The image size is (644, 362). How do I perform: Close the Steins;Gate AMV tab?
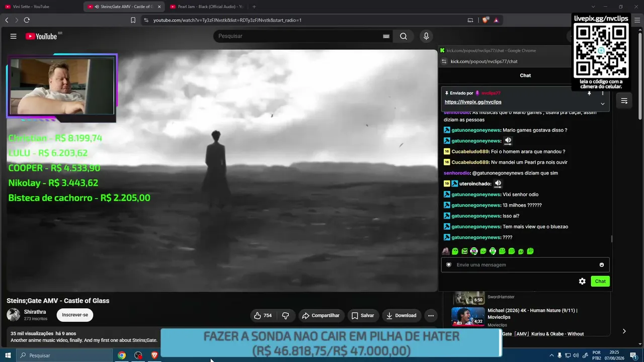tap(159, 7)
